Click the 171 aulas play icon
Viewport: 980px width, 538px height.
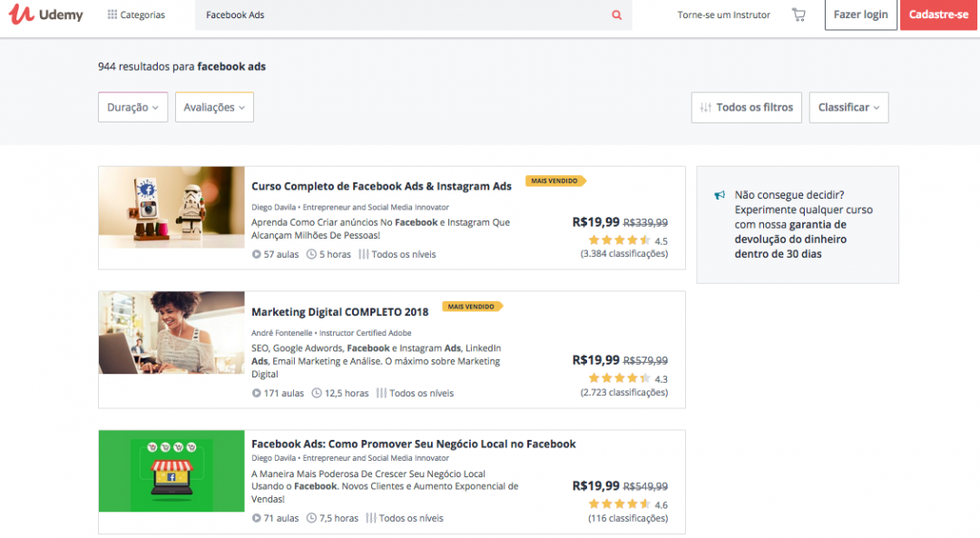coord(256,393)
